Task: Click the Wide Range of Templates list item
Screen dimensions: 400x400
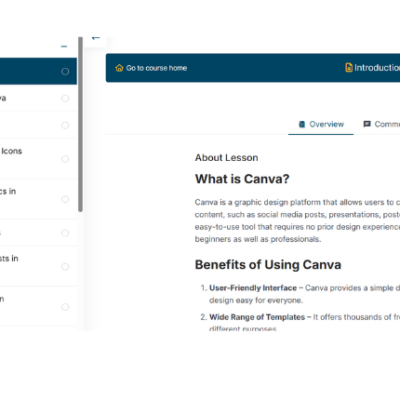Action: point(300,323)
